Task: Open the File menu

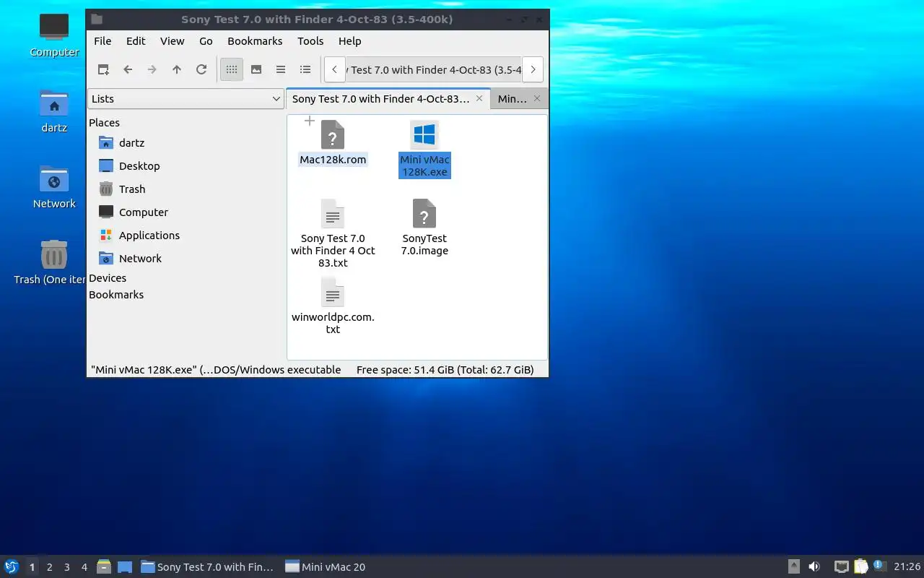Action: coord(103,41)
